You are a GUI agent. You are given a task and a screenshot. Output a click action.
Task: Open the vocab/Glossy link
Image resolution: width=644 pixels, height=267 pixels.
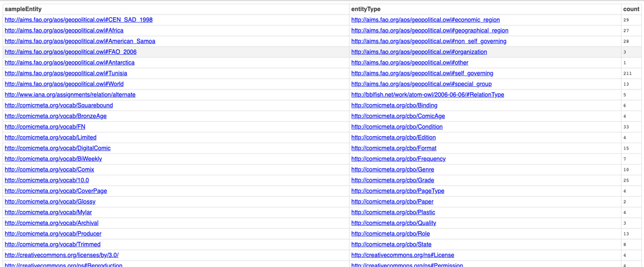50,202
